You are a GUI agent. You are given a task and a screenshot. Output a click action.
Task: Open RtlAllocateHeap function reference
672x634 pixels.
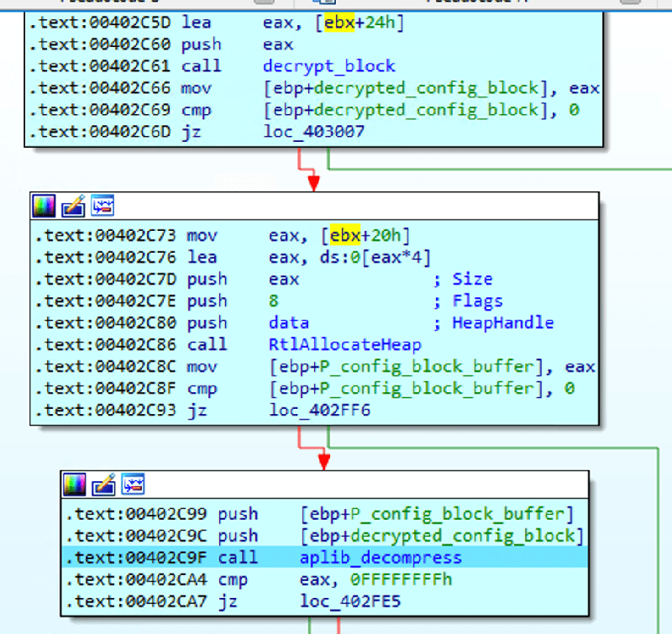(345, 345)
